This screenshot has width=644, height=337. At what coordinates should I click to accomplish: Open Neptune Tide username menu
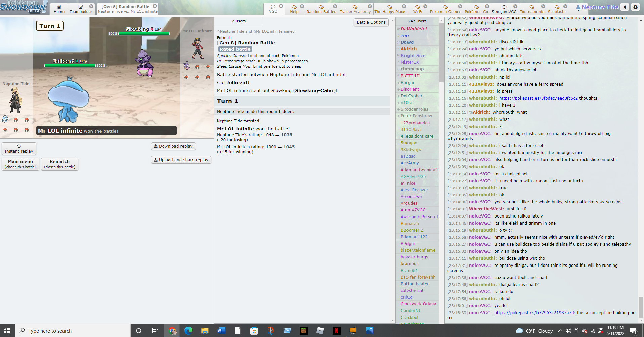597,7
